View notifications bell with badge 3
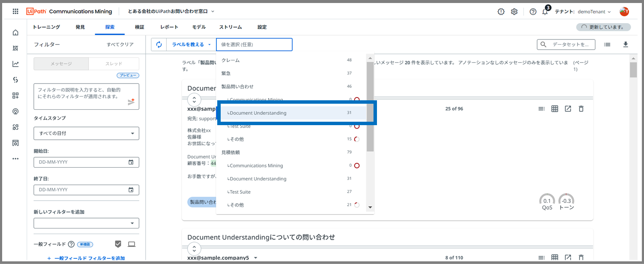This screenshot has width=644, height=264. point(545,12)
